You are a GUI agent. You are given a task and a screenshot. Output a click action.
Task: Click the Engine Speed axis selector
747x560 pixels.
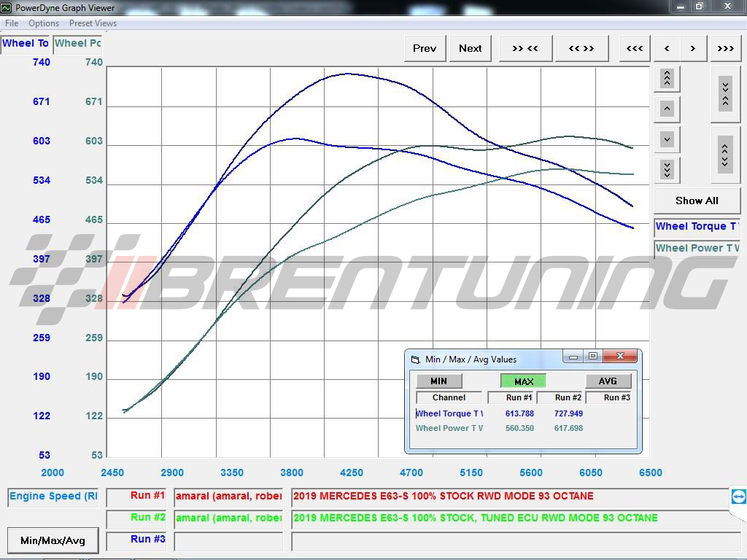[53, 497]
